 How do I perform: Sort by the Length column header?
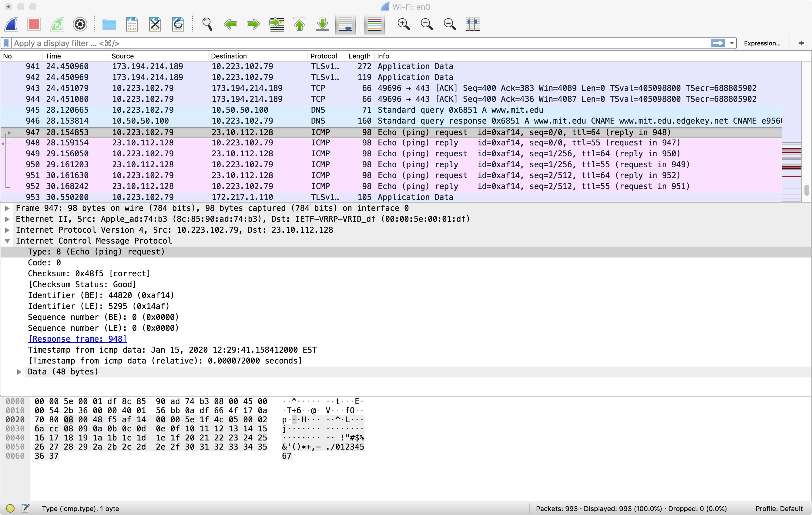(x=360, y=56)
